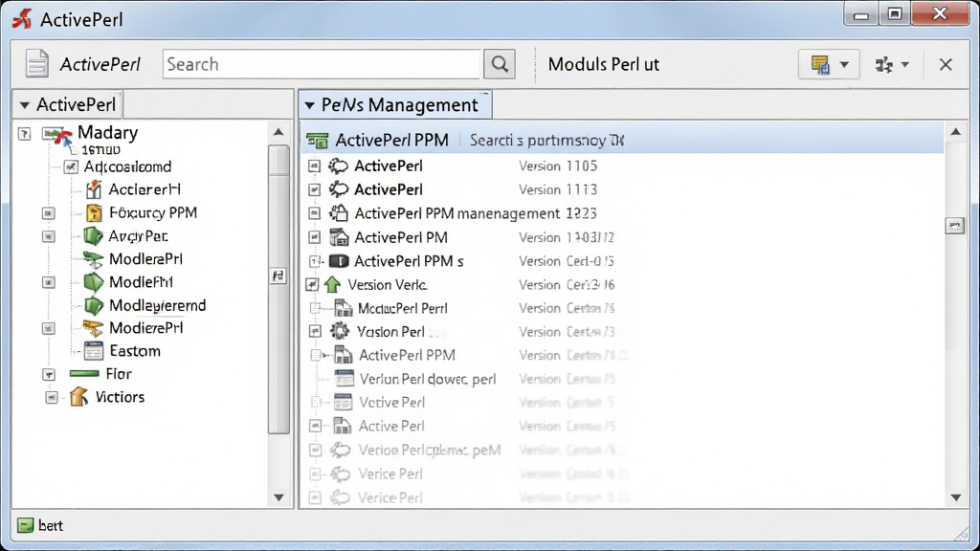Image resolution: width=980 pixels, height=551 pixels.
Task: Click the McducPerl Perrl row icon
Action: 344,308
